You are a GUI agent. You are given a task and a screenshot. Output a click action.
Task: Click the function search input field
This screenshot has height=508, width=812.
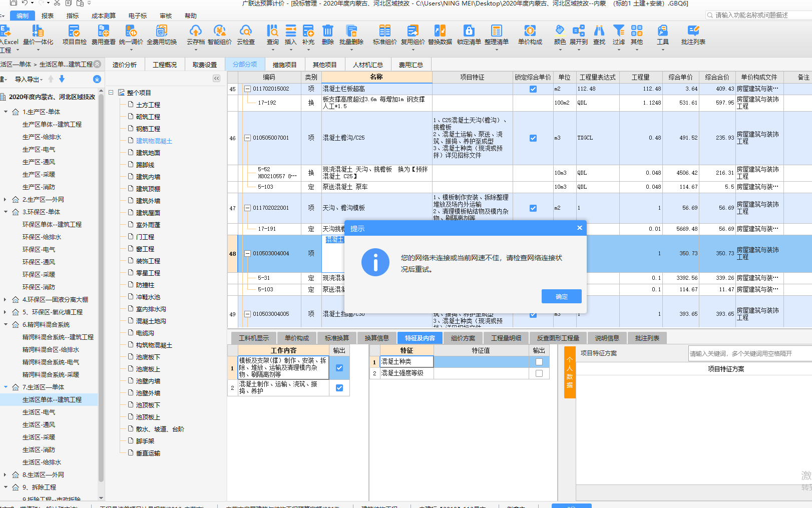point(759,16)
